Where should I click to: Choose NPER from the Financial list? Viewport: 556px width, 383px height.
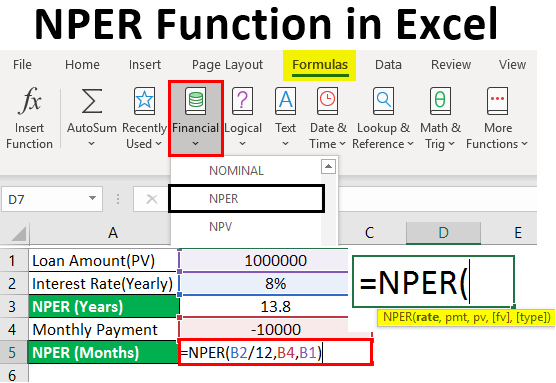click(246, 199)
